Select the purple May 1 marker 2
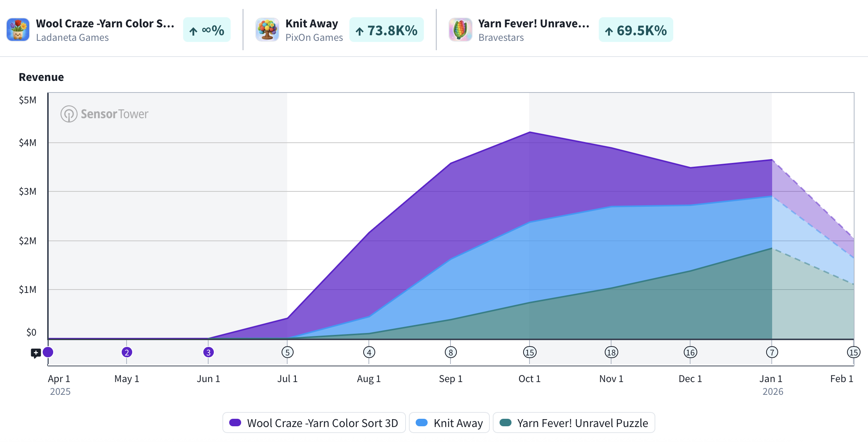The image size is (868, 442). (x=127, y=352)
